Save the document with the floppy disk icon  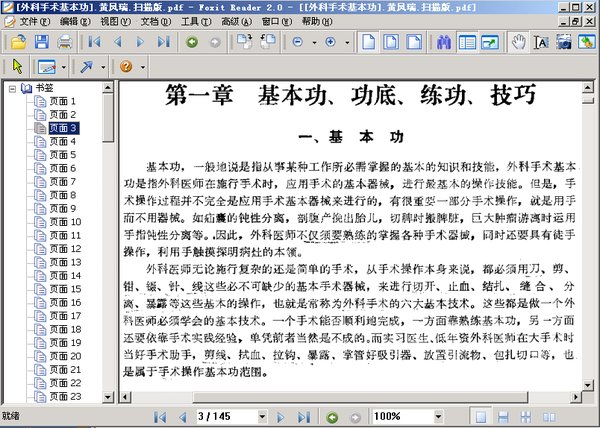41,42
